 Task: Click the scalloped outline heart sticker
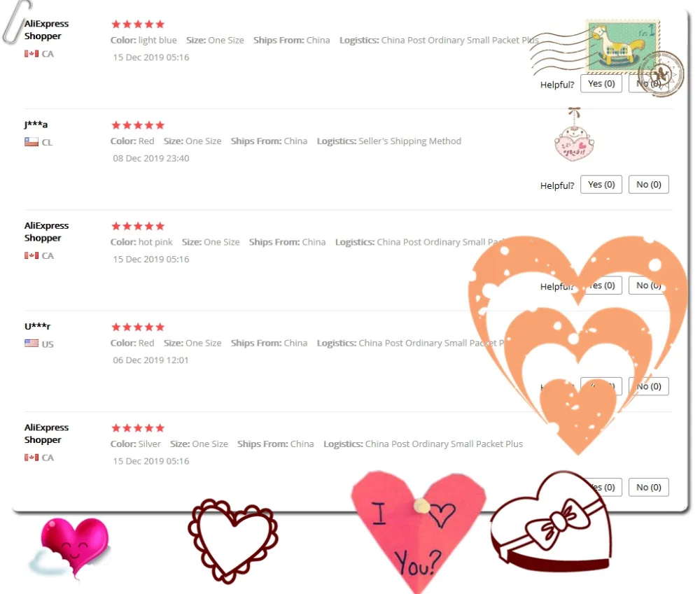(x=232, y=540)
